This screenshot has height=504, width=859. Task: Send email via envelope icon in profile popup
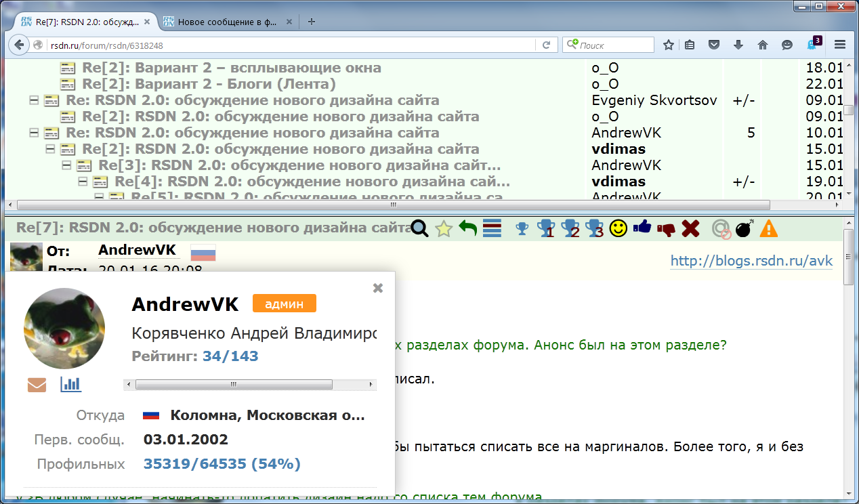coord(37,385)
